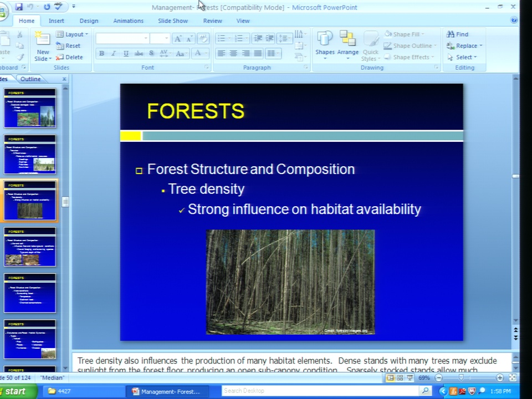
Task: Switch to the Outline pane tab
Action: [30, 79]
